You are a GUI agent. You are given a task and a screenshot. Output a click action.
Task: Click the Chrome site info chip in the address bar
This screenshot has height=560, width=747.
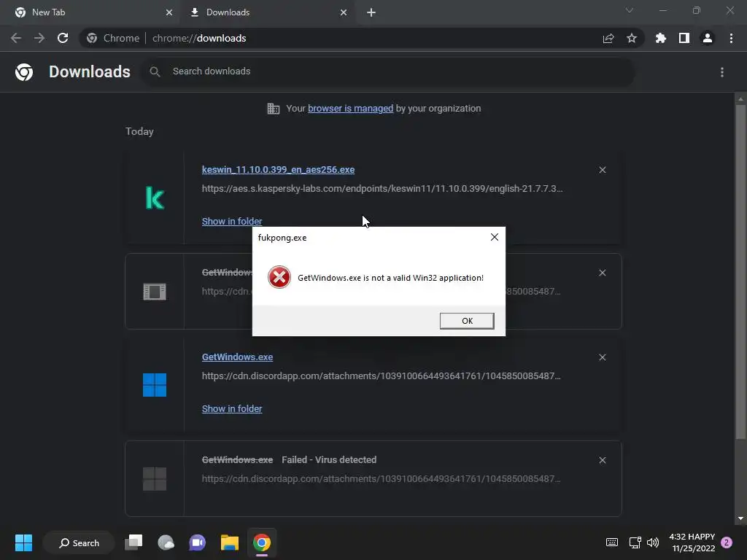coord(113,38)
